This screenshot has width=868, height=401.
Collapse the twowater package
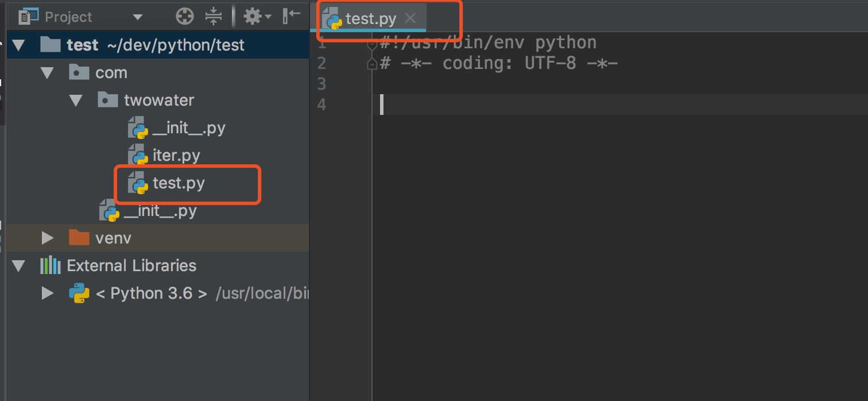pos(76,101)
